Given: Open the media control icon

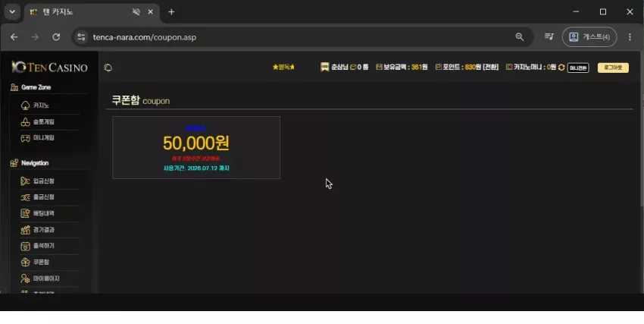Looking at the screenshot, I should (x=549, y=36).
